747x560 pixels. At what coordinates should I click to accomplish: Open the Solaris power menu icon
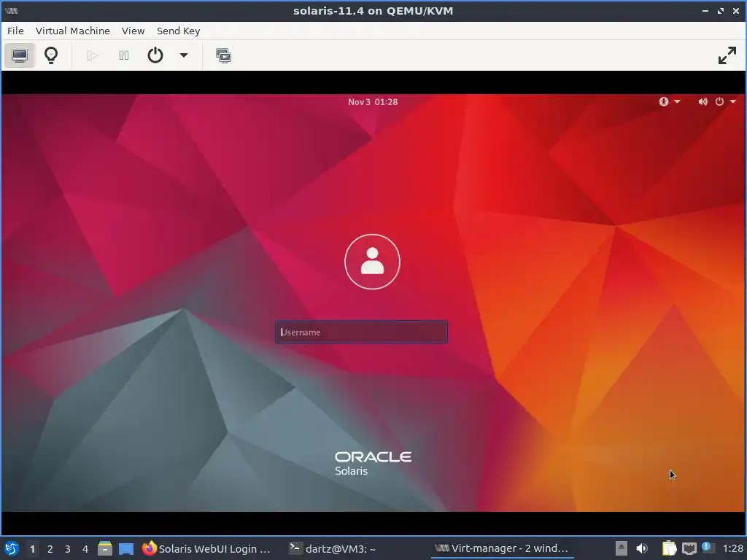point(719,101)
